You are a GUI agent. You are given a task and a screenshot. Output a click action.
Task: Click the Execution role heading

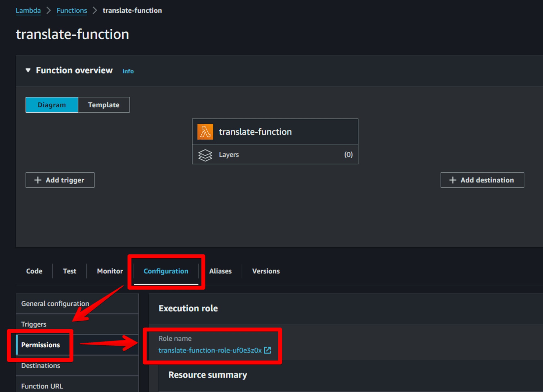[188, 308]
